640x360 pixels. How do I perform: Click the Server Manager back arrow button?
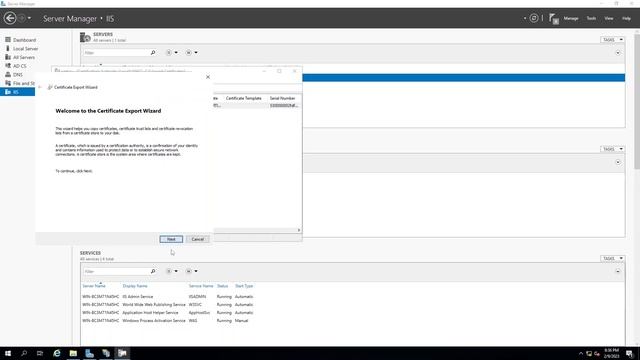[10, 18]
